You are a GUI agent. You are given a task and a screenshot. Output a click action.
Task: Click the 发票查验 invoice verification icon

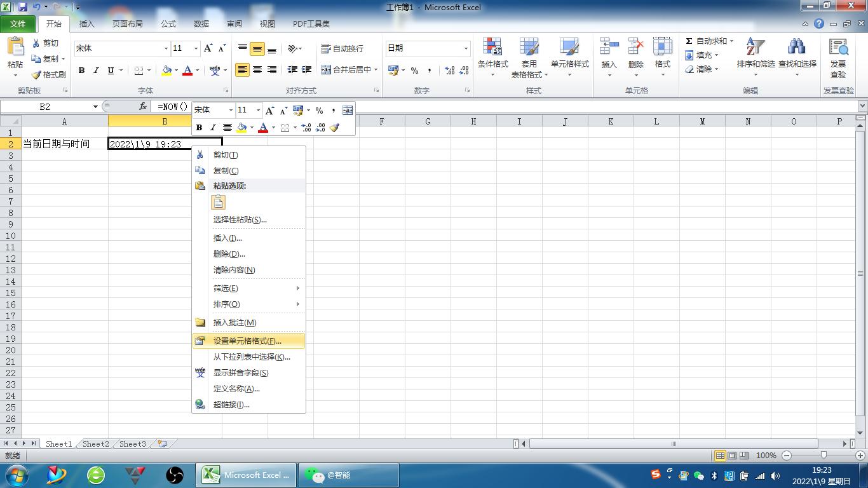[x=839, y=55]
